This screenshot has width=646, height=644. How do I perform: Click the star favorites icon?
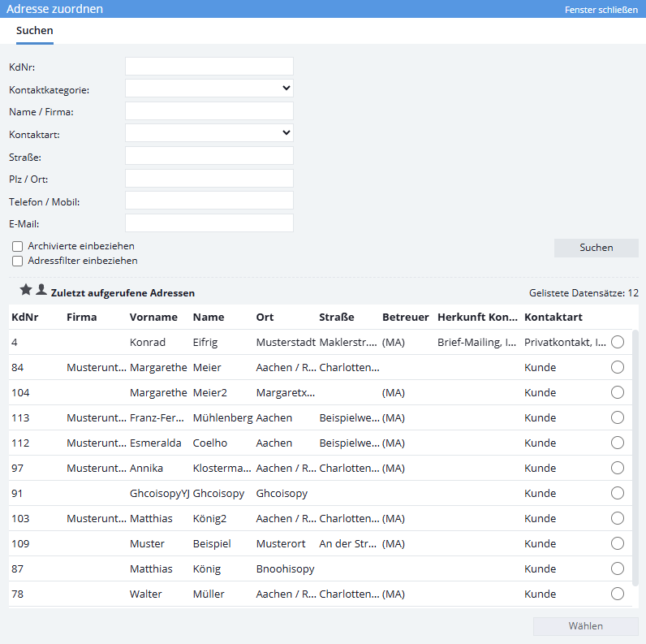tap(26, 290)
